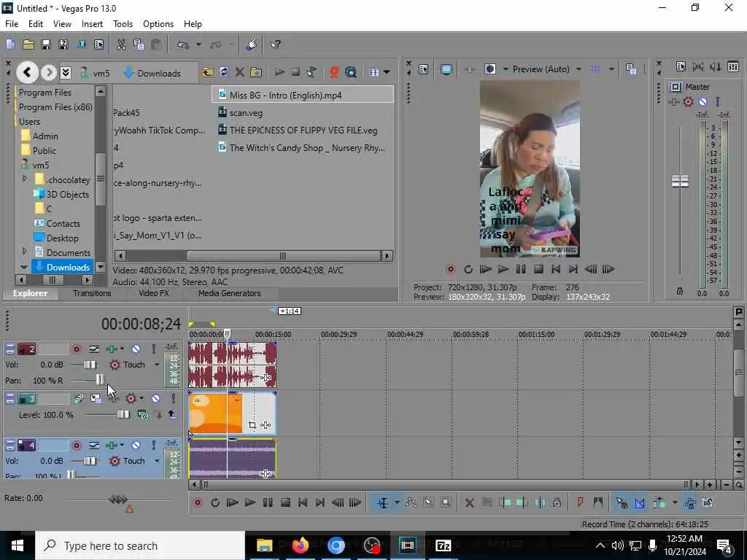Click the orange video clip on track 3
Image resolution: width=747 pixels, height=560 pixels.
tap(215, 413)
